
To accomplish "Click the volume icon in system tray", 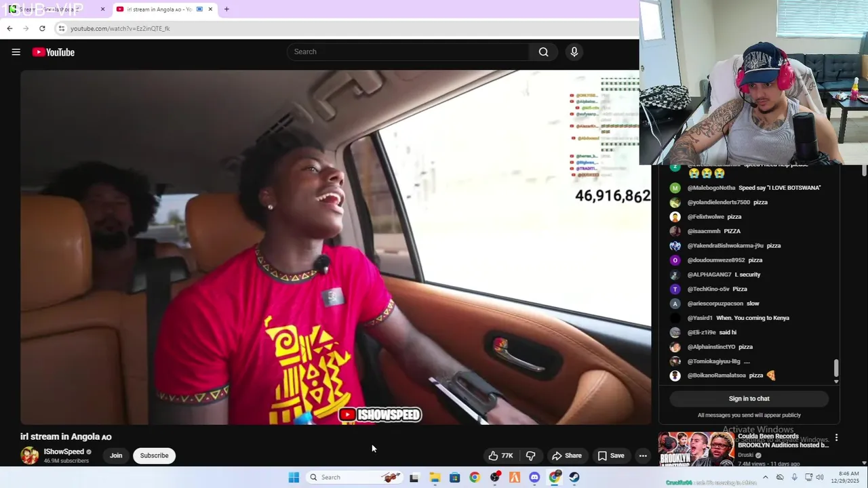I will pos(820,477).
